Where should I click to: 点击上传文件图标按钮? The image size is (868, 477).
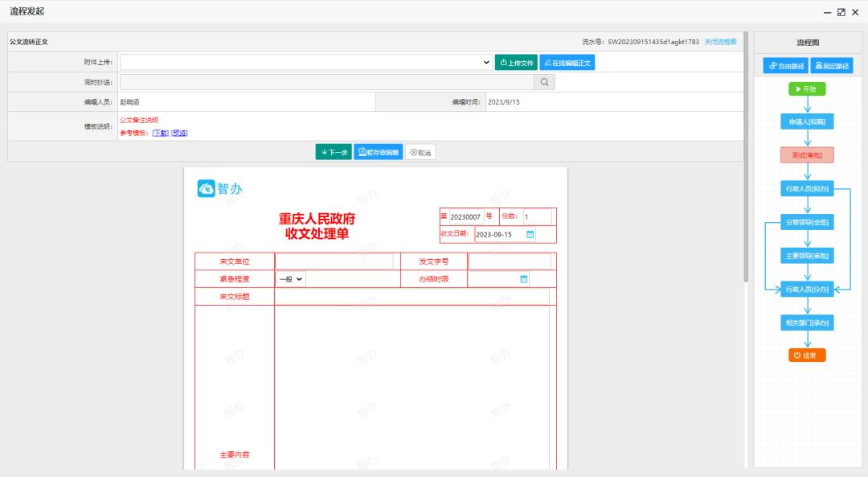(504, 61)
